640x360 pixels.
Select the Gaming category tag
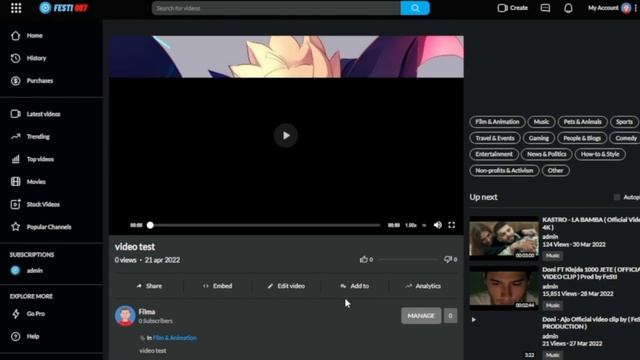(539, 138)
